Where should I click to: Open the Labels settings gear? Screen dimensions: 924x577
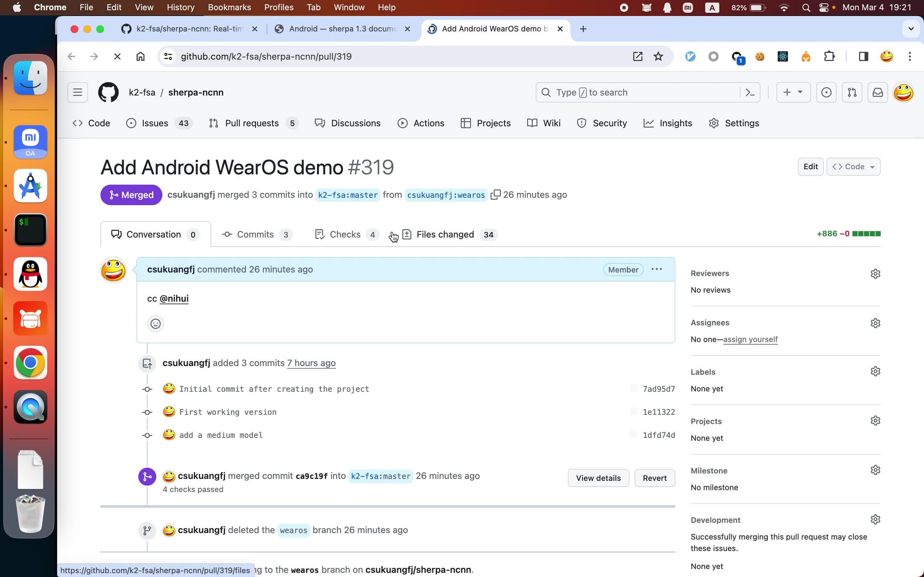click(x=875, y=371)
